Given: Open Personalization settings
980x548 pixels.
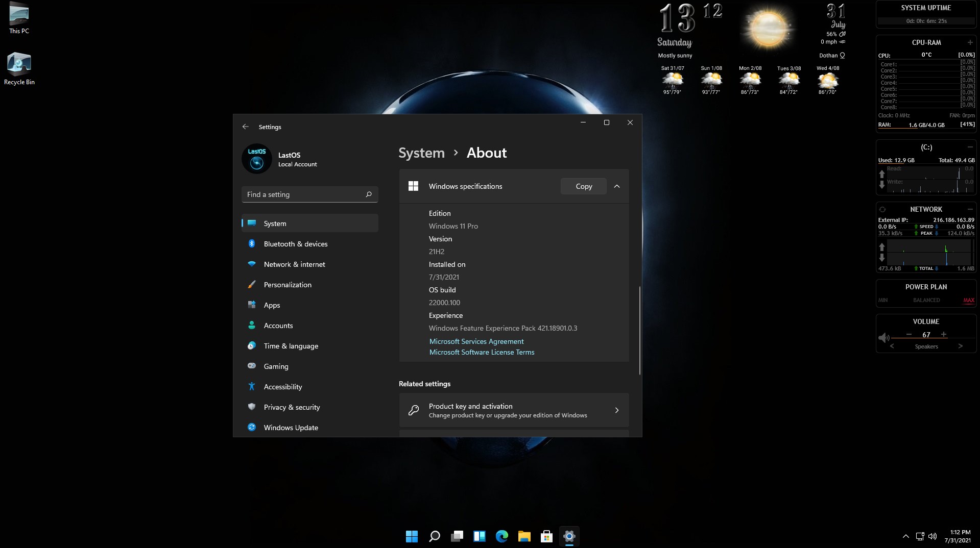Looking at the screenshot, I should tap(309, 285).
